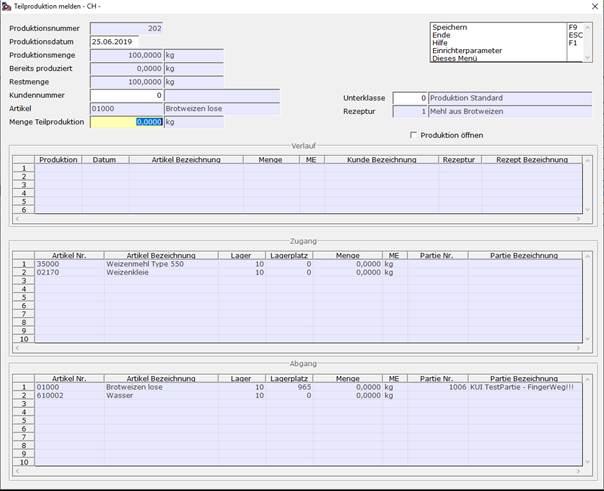Close the Teilproduktion melden window
Screen dimensions: 604x491
595,7
